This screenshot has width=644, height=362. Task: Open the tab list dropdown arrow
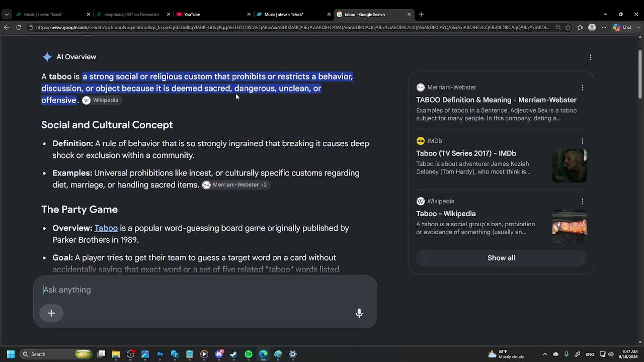tap(7, 15)
